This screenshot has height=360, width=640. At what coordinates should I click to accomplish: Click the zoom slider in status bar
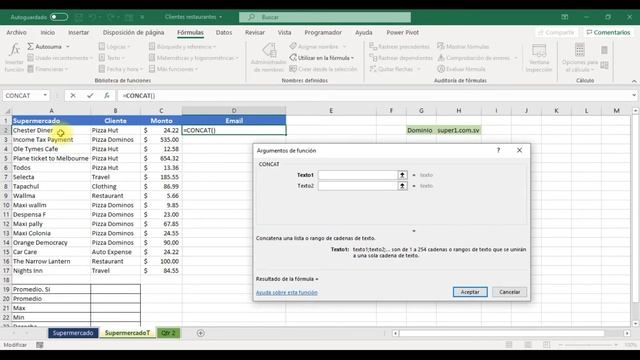tap(588, 345)
